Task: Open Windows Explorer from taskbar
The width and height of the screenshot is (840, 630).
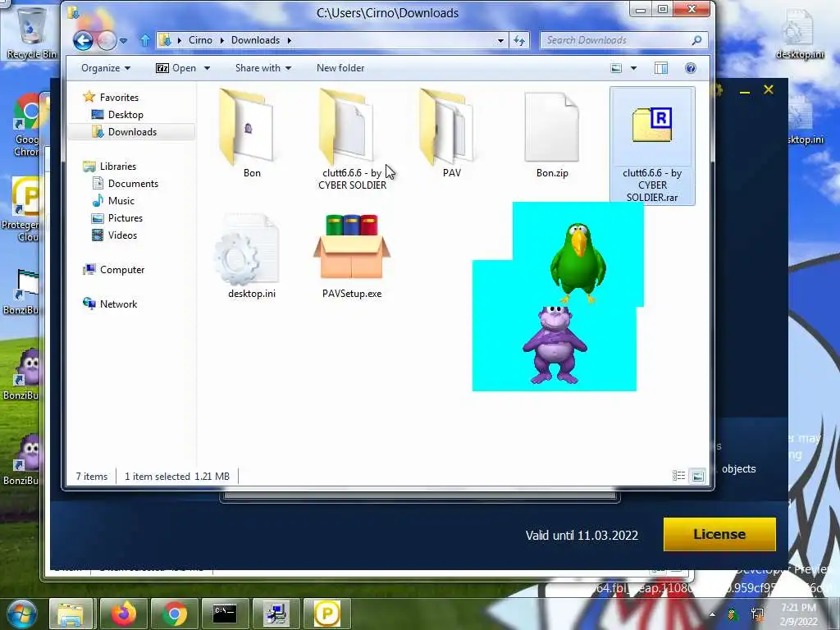Action: pos(71,614)
